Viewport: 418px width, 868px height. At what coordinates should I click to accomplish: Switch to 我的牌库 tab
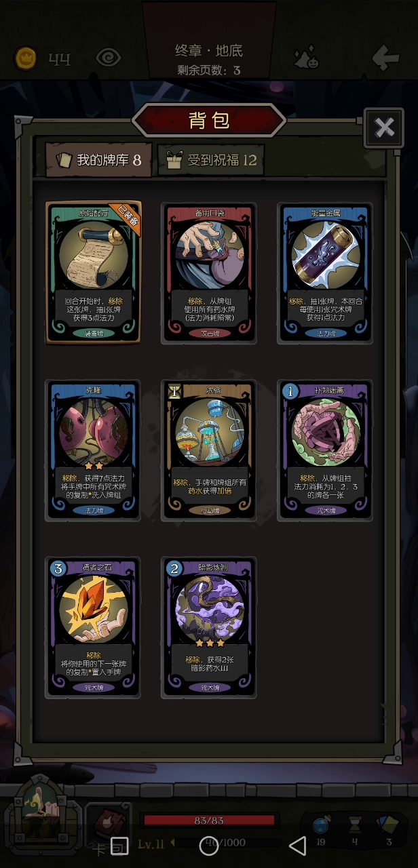point(98,160)
